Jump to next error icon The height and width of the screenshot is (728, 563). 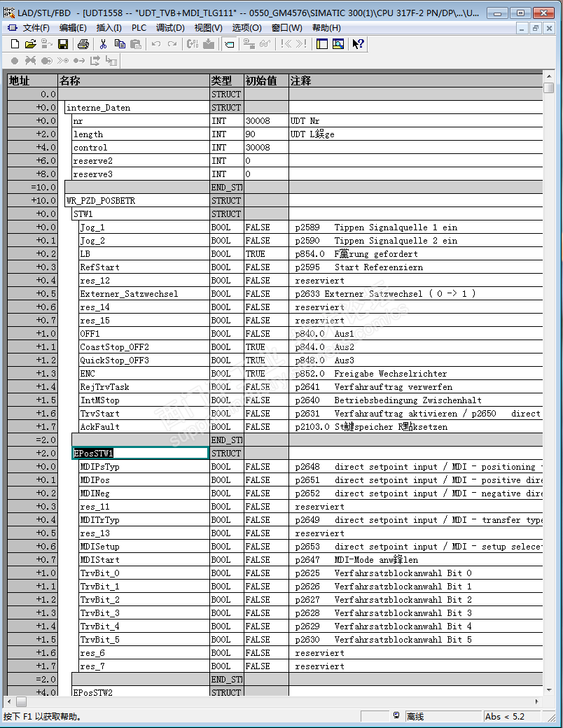click(x=302, y=44)
